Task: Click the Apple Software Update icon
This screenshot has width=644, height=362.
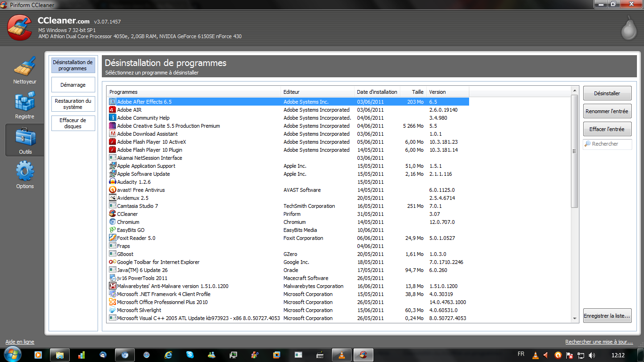Action: pyautogui.click(x=113, y=174)
